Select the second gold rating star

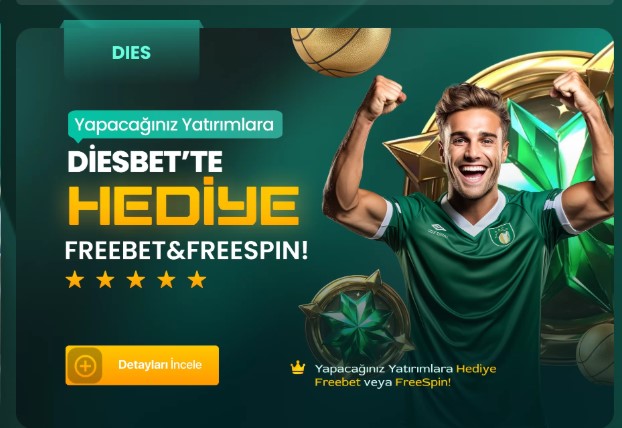tap(106, 280)
